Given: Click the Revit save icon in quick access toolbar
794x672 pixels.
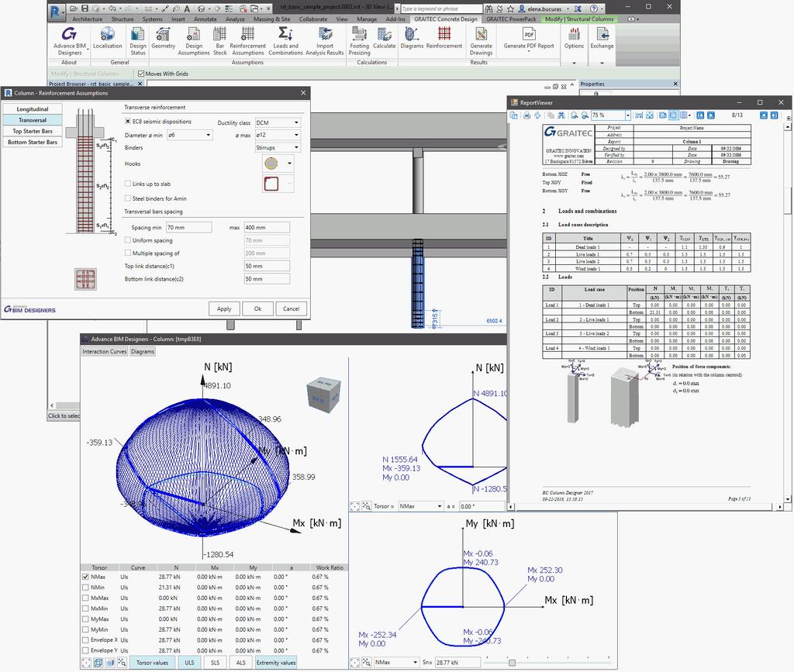Looking at the screenshot, I should coord(85,8).
